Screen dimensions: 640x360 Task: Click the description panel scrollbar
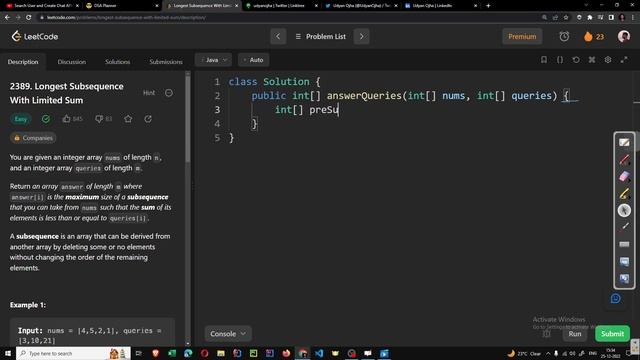click(188, 118)
